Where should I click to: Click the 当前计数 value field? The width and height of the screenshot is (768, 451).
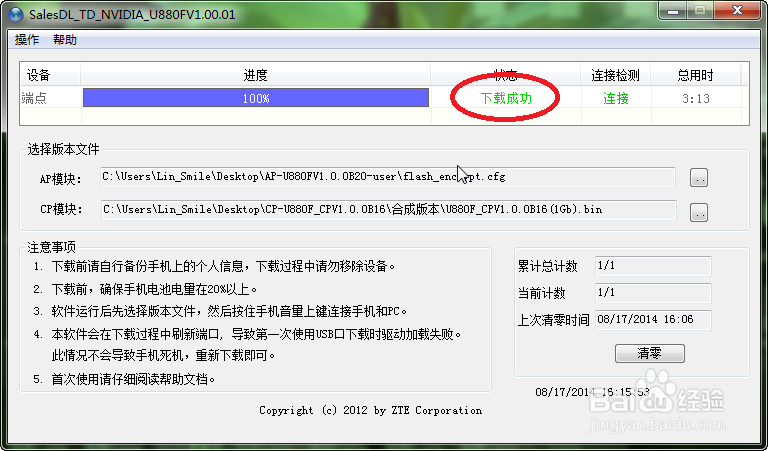653,293
